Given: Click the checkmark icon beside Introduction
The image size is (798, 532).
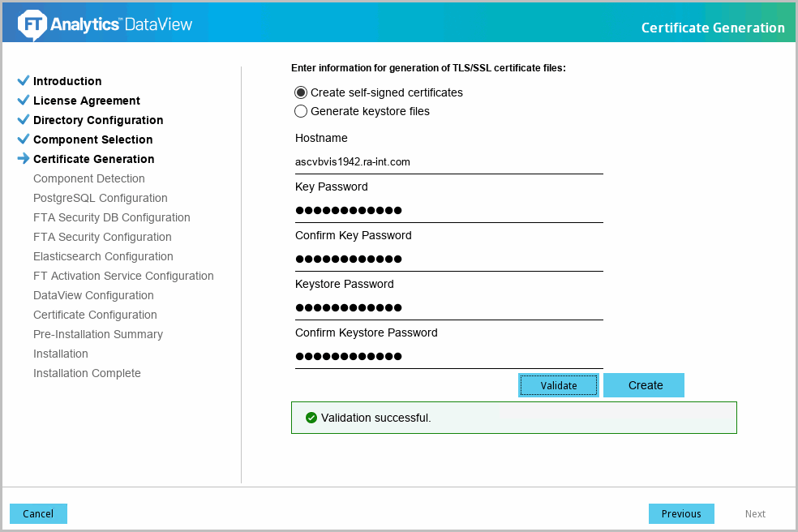Looking at the screenshot, I should tap(23, 81).
